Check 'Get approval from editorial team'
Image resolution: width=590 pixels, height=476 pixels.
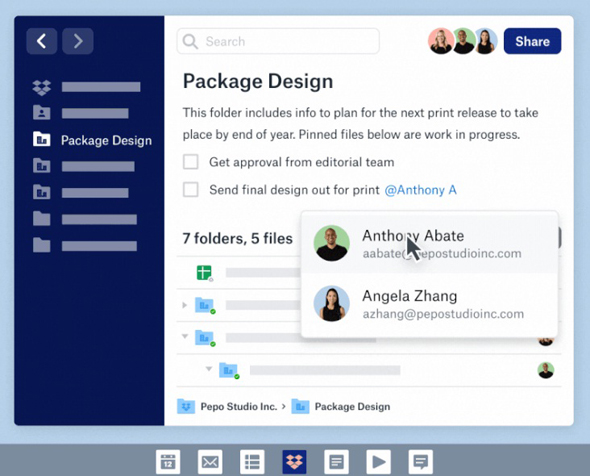pyautogui.click(x=191, y=162)
